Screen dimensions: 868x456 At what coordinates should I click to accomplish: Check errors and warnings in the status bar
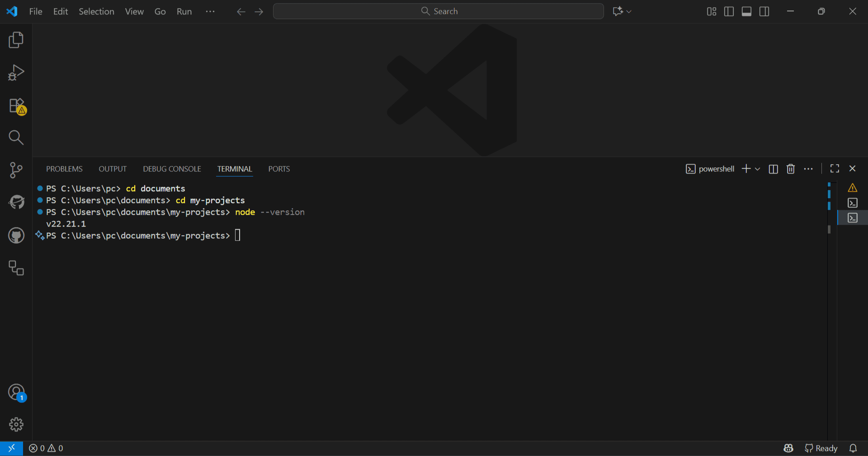pos(45,448)
